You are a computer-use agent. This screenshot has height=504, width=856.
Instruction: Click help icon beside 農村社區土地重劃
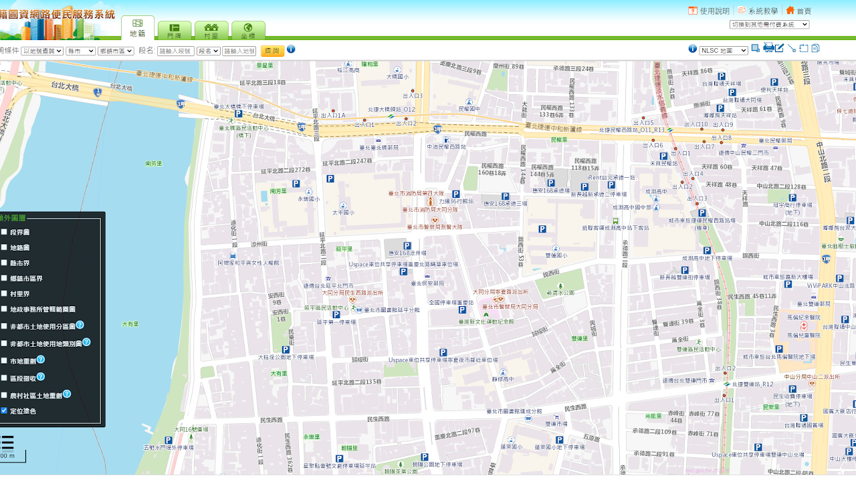click(x=67, y=394)
